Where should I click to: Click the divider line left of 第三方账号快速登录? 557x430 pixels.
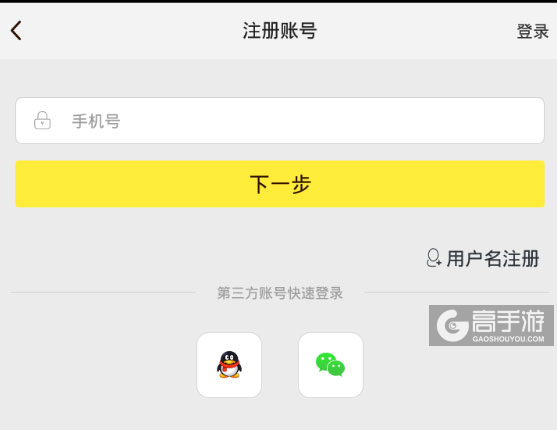[x=103, y=293]
